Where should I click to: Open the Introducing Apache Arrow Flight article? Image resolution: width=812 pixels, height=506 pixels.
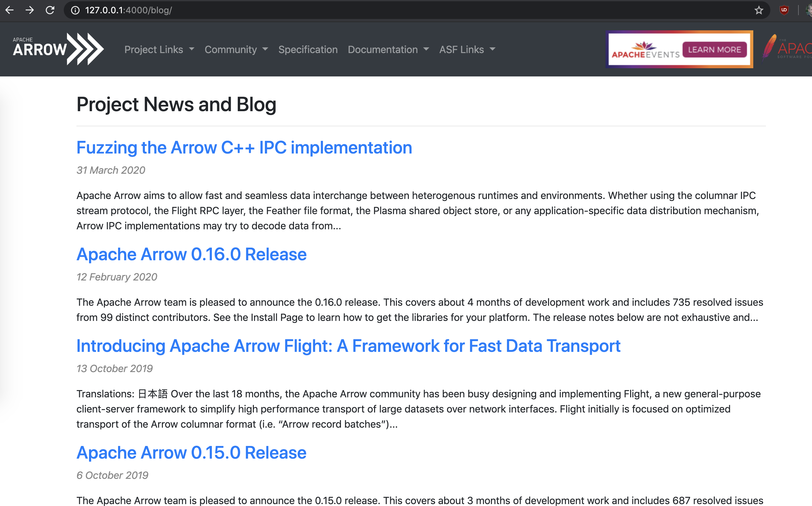click(x=348, y=346)
